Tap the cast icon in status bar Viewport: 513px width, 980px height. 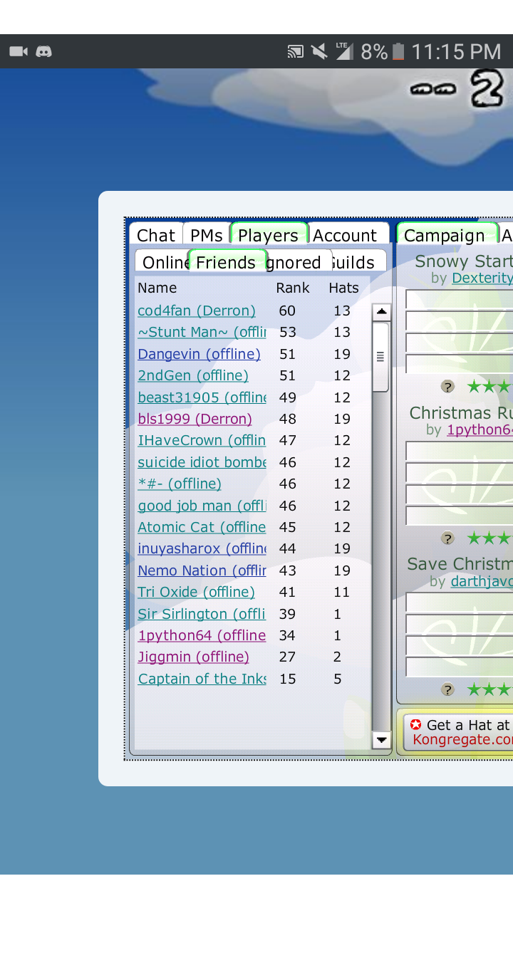tap(296, 51)
